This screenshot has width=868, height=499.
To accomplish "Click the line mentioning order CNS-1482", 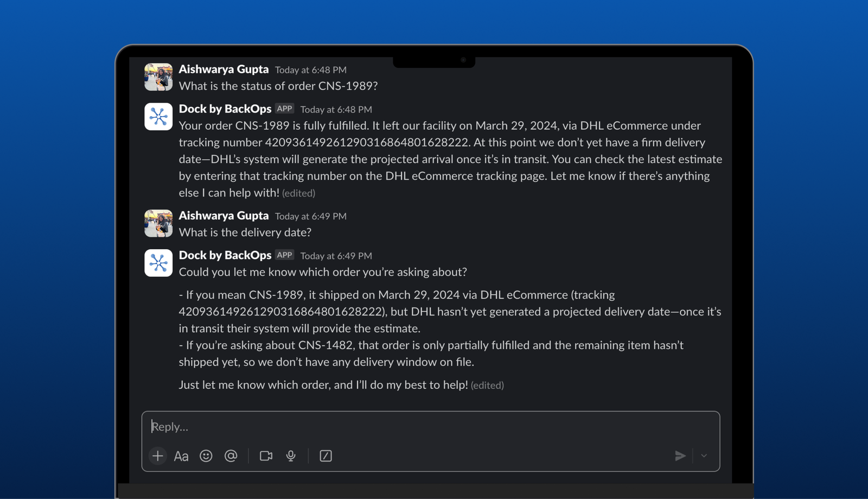I will click(x=431, y=345).
